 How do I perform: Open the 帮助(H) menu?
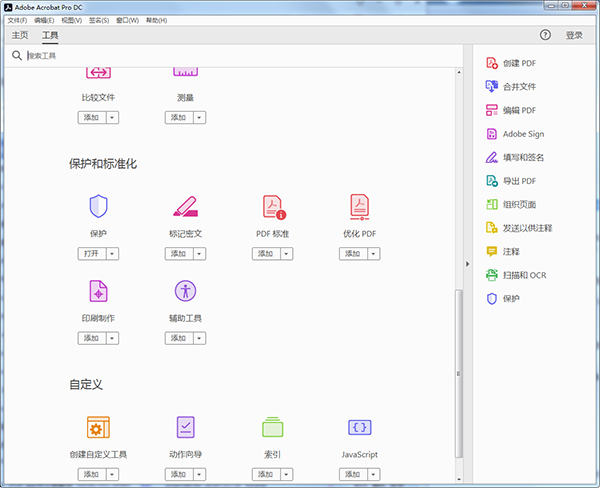tap(157, 20)
